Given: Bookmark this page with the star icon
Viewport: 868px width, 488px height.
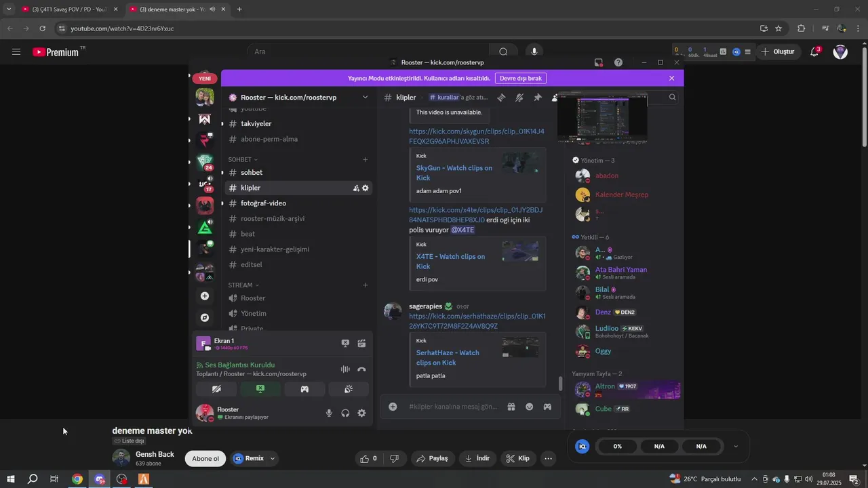Looking at the screenshot, I should pos(778,28).
